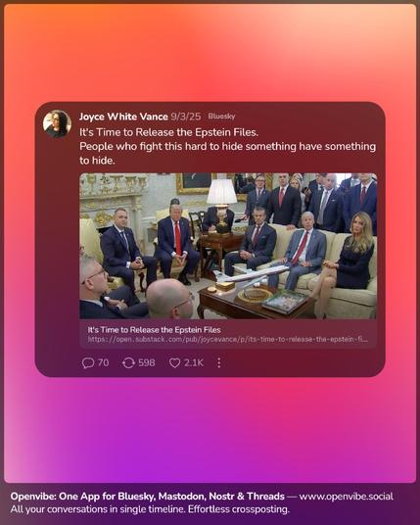This screenshot has height=525, width=420.
Task: Click the "People who fight this hard" sentence
Action: pyautogui.click(x=227, y=154)
